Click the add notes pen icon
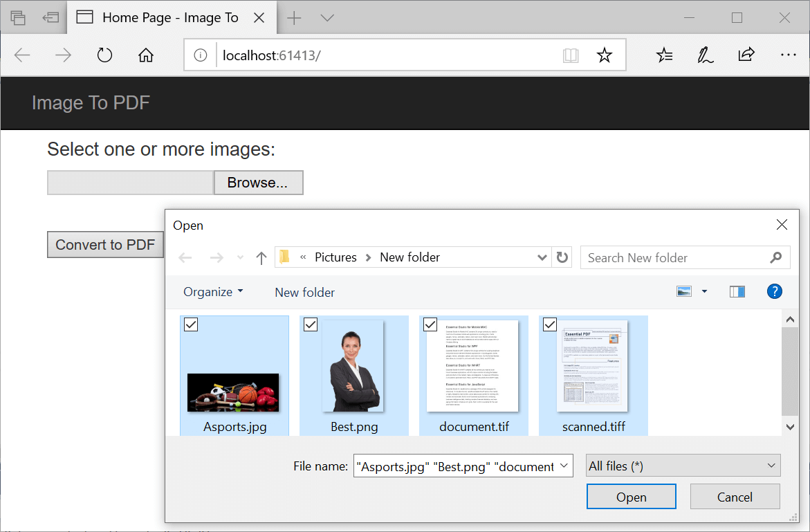810x532 pixels. 705,55
